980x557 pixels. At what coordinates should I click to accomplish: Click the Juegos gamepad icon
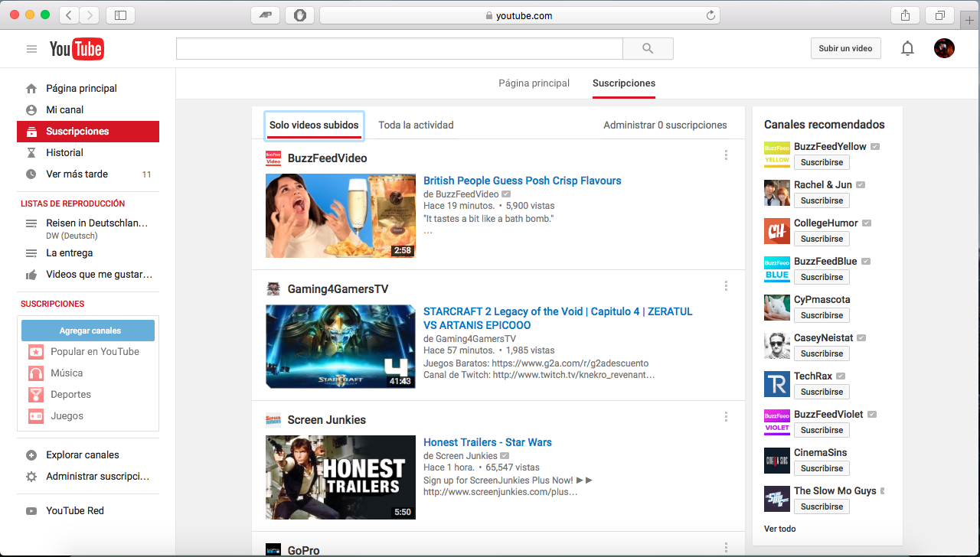coord(36,416)
